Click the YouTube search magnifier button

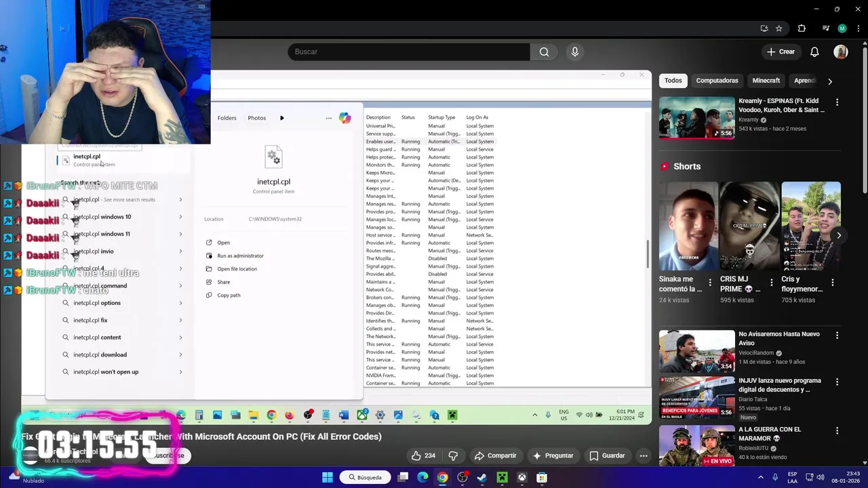point(544,52)
